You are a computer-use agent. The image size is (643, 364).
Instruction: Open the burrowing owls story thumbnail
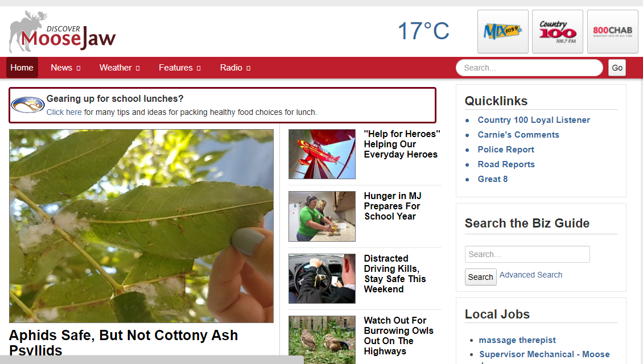[x=322, y=340]
